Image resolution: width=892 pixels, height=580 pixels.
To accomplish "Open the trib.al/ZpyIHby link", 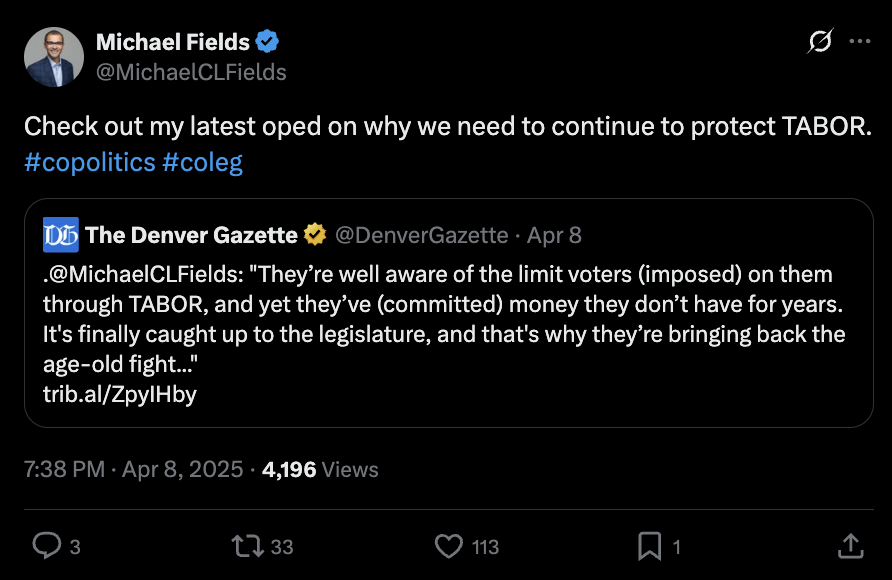I will tap(120, 394).
